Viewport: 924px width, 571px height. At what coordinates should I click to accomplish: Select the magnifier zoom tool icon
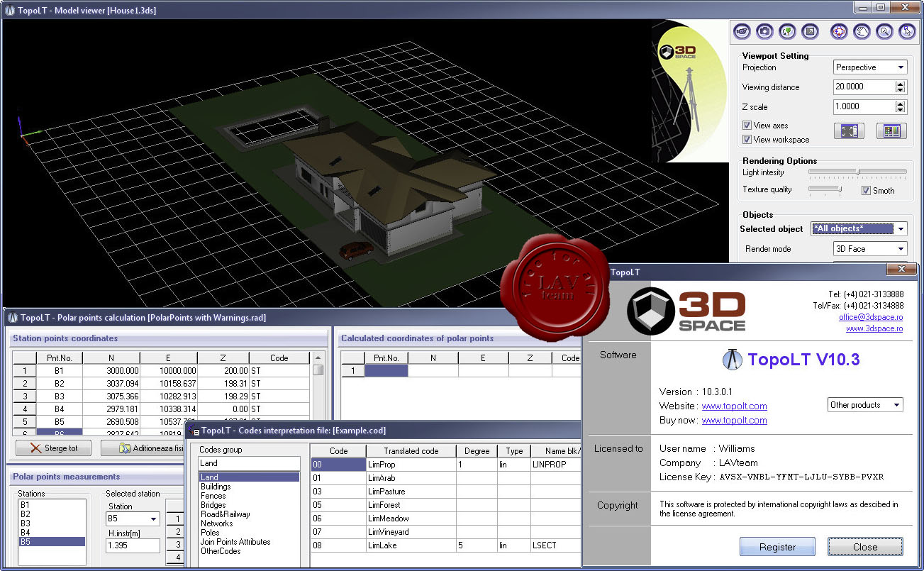[x=884, y=31]
